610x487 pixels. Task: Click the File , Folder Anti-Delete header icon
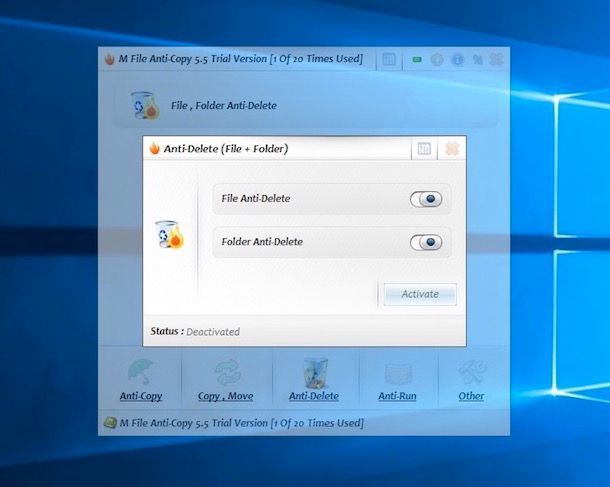click(x=145, y=105)
